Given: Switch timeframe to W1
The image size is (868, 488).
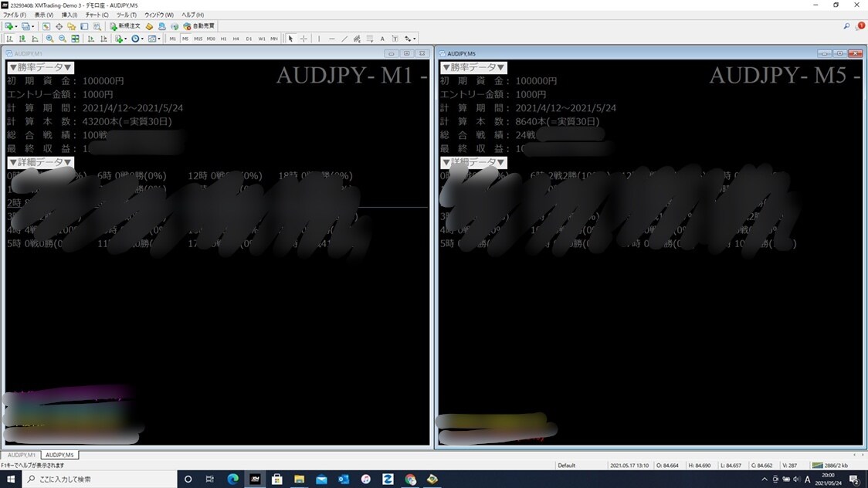Looking at the screenshot, I should pos(262,39).
